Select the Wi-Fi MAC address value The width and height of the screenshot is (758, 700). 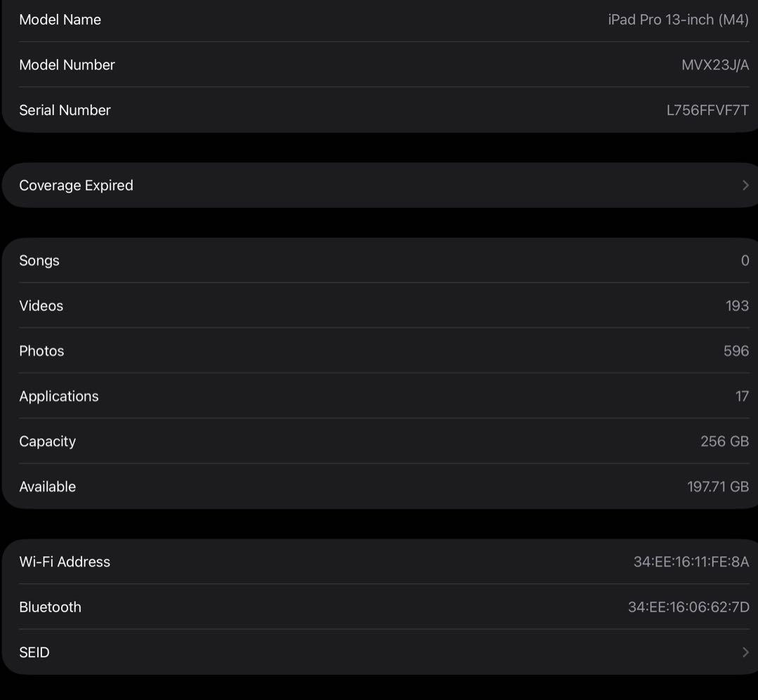(689, 562)
